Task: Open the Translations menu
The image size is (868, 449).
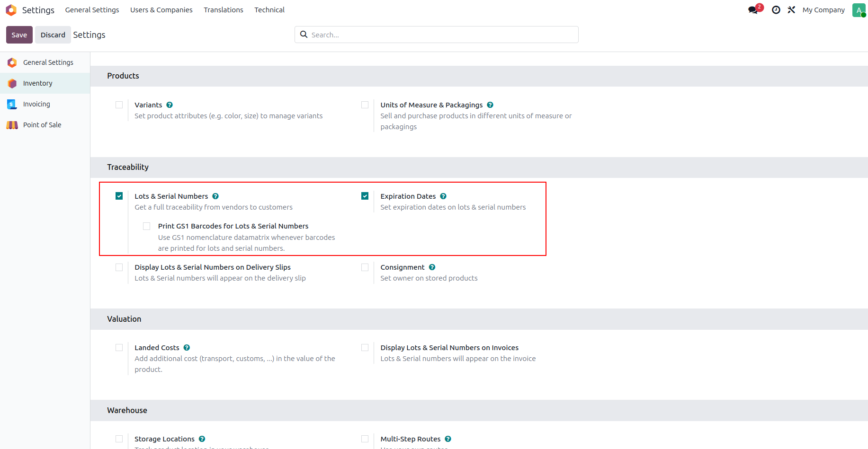Action: coord(224,10)
